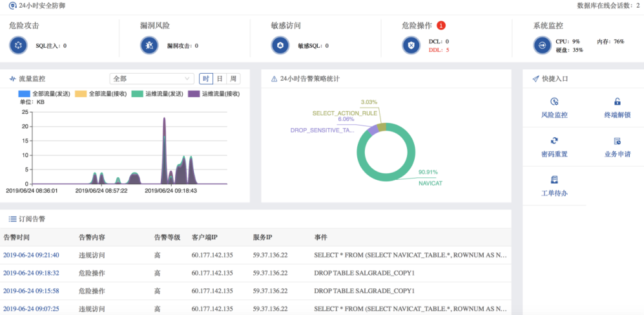This screenshot has height=315, width=644.
Task: Click the olive SELECT_ACTION_RULE donut segment
Action: pyautogui.click(x=382, y=127)
